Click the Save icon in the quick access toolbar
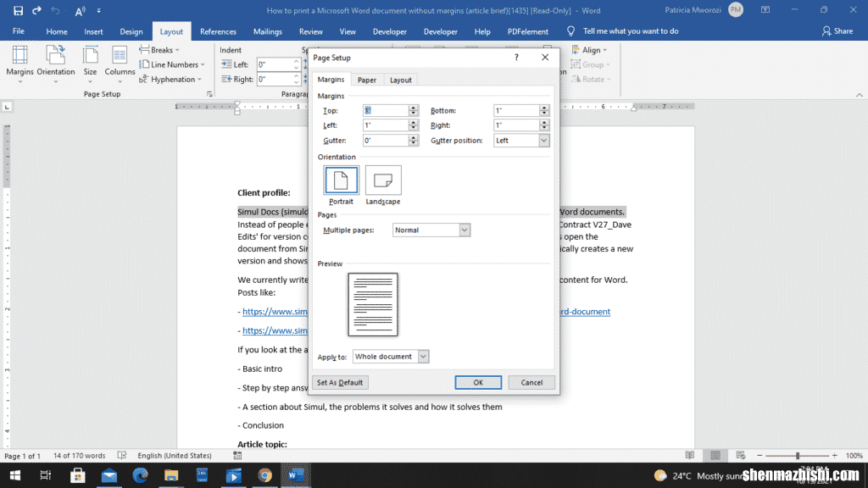The image size is (868, 488). pos(18,10)
